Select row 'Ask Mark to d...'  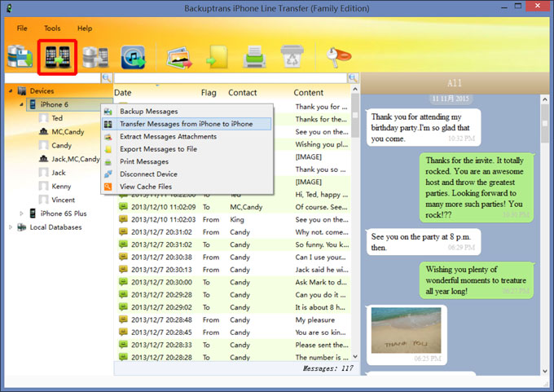pyautogui.click(x=234, y=282)
